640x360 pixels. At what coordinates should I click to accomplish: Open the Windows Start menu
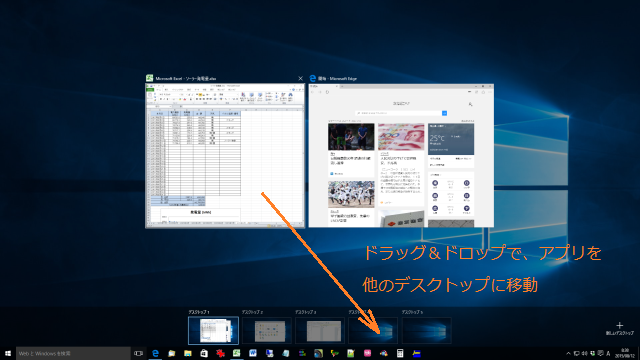(8, 353)
